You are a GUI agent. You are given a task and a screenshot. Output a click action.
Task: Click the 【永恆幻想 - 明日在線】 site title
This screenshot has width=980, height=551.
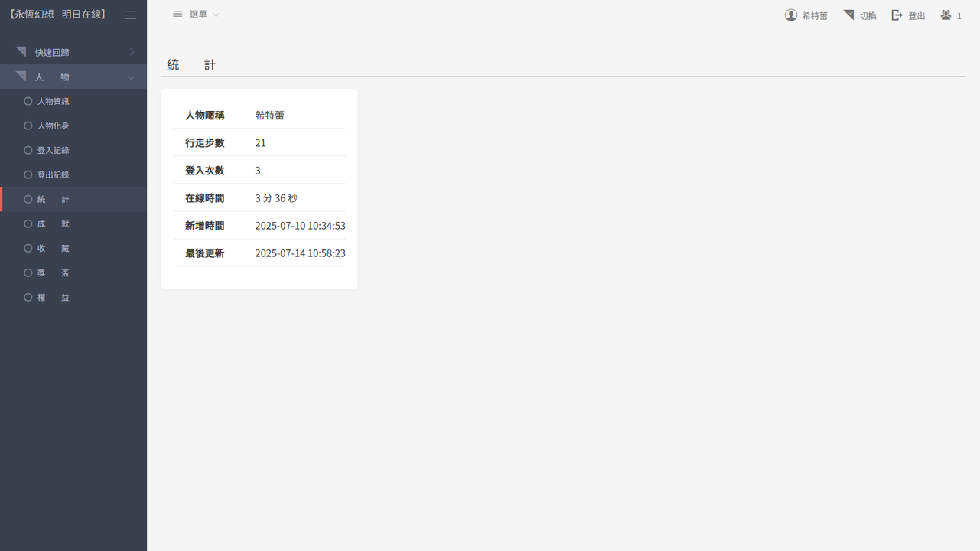point(57,15)
